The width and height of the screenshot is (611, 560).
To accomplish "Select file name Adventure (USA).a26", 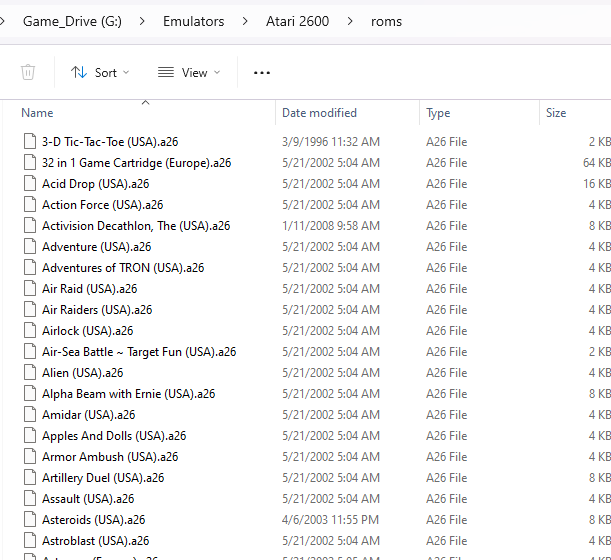I will (97, 247).
